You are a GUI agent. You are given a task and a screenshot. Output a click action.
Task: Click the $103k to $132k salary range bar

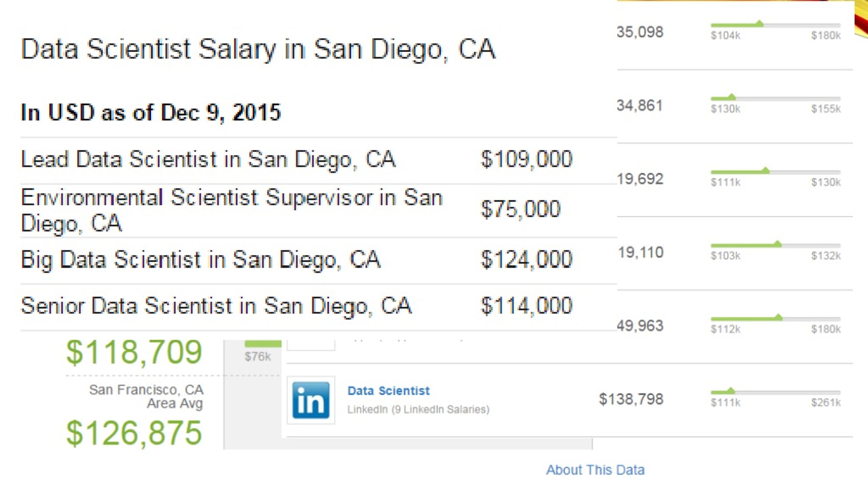775,245
